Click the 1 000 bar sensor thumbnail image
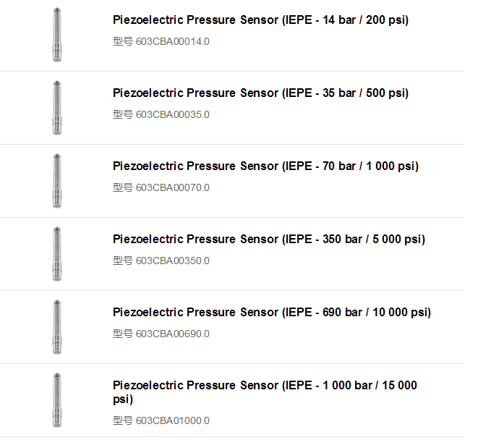504x440 pixels. pyautogui.click(x=57, y=399)
